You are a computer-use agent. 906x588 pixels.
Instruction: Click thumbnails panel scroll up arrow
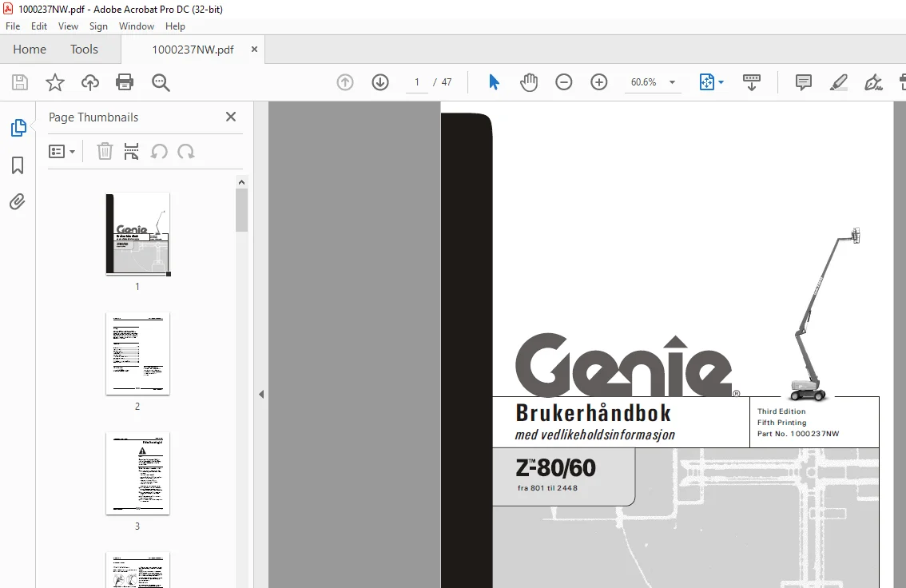point(241,182)
